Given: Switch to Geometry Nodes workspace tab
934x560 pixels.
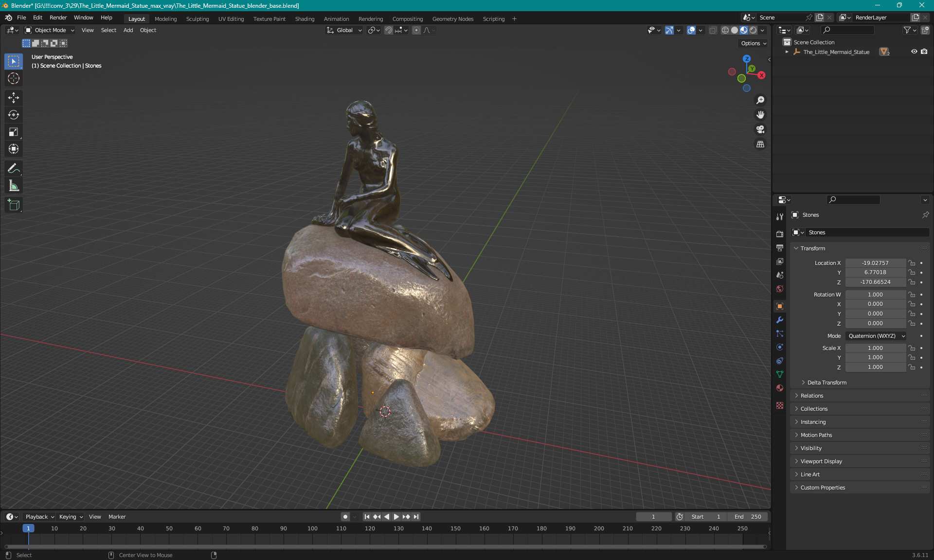Looking at the screenshot, I should (x=452, y=19).
